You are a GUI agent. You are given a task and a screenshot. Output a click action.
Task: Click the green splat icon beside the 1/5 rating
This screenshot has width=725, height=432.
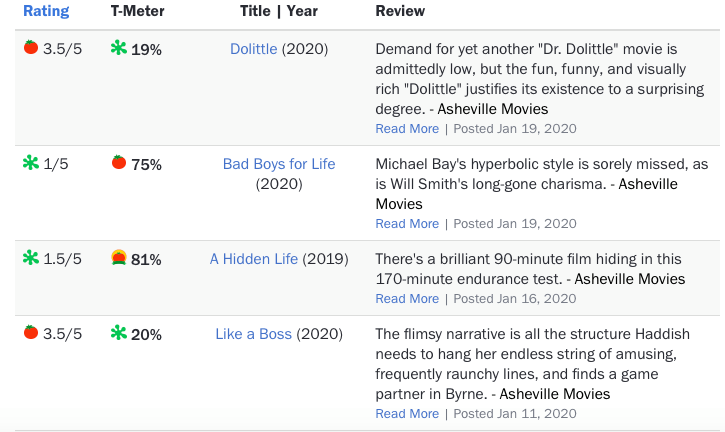pos(31,163)
